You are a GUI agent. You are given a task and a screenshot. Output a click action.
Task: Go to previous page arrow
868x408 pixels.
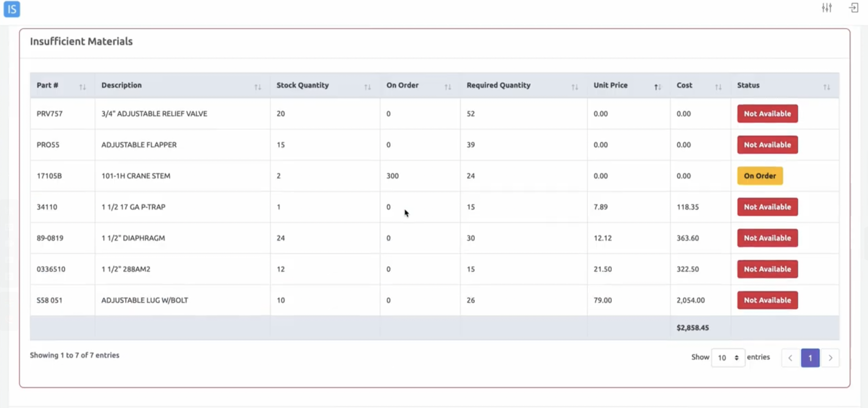tap(790, 357)
